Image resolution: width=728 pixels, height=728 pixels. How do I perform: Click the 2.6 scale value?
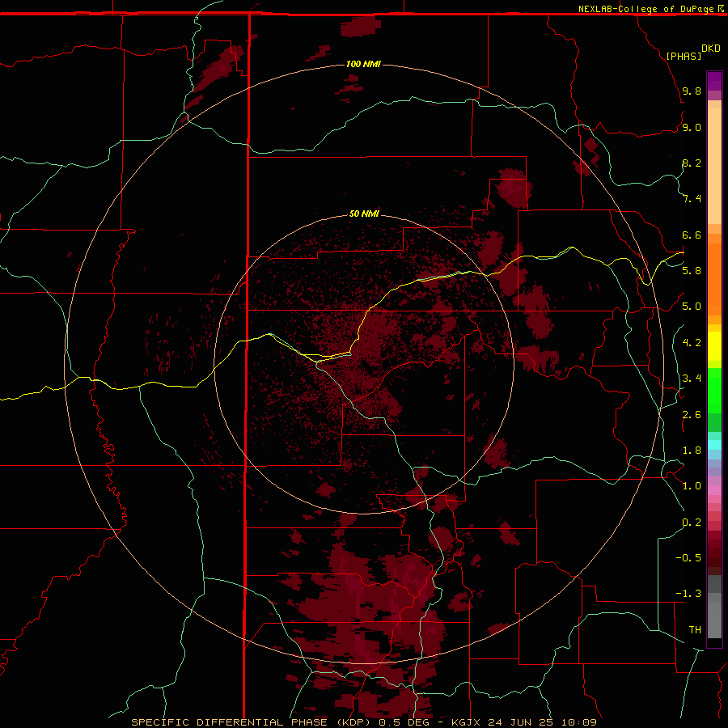click(x=692, y=415)
